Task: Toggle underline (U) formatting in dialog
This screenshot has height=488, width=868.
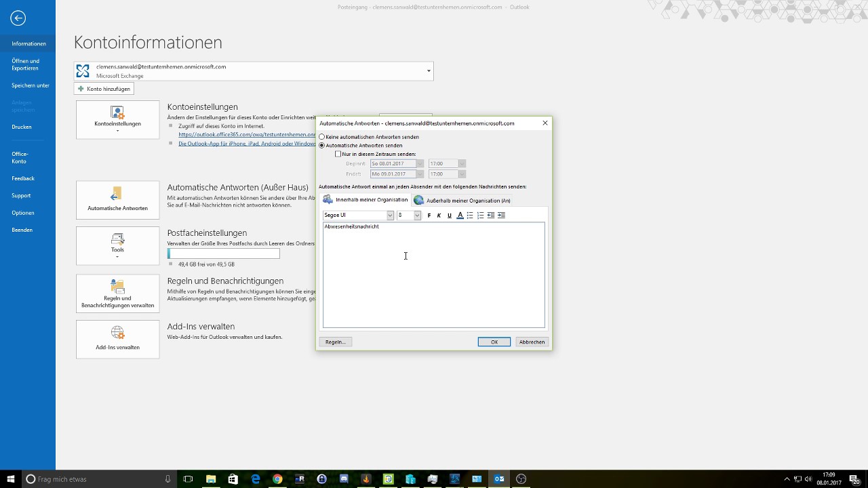Action: click(x=449, y=216)
